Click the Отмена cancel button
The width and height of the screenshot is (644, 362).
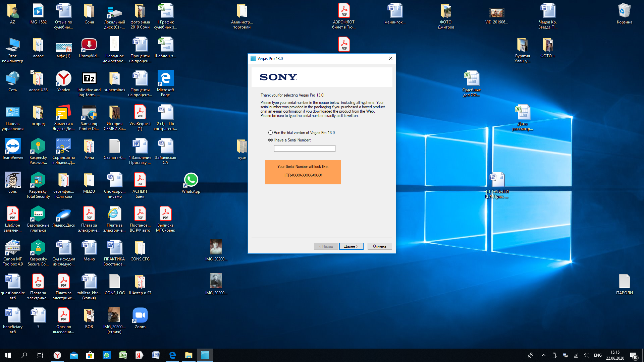[x=380, y=246]
